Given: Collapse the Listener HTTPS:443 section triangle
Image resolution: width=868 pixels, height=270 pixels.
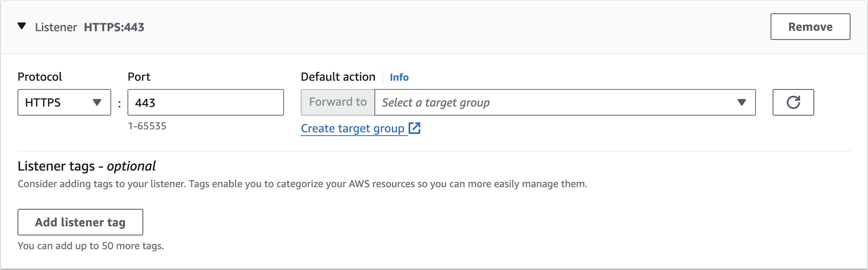Looking at the screenshot, I should point(22,27).
